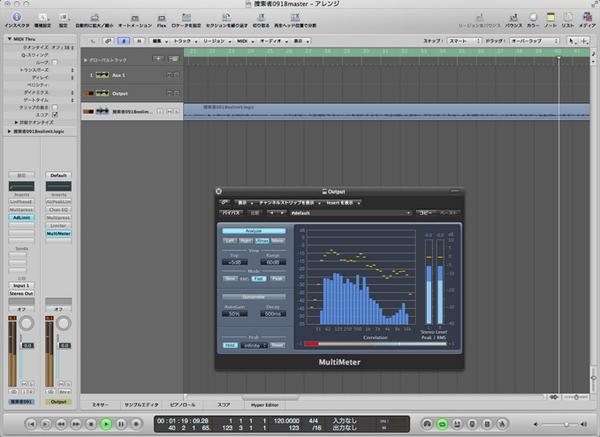Collapse the MIDI Thru disclosure triangle
The image size is (600, 437).
(10, 39)
